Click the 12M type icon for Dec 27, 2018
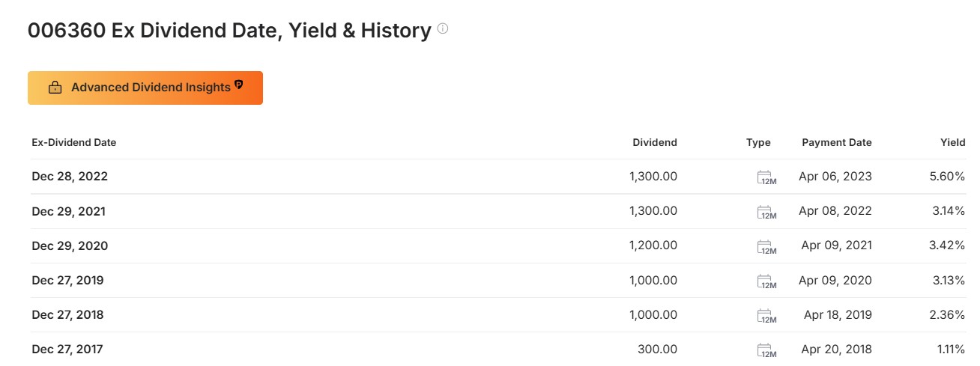 [766, 315]
